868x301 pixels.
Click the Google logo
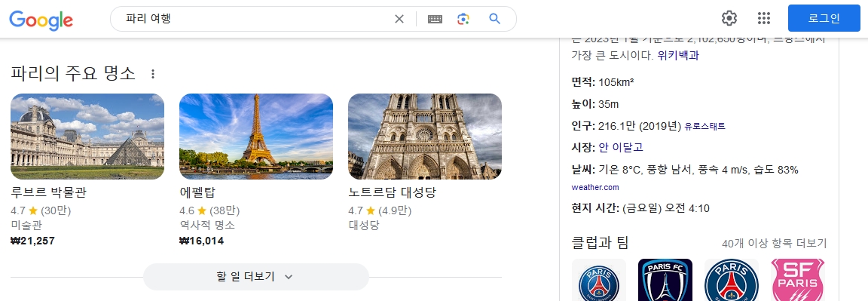click(x=41, y=20)
